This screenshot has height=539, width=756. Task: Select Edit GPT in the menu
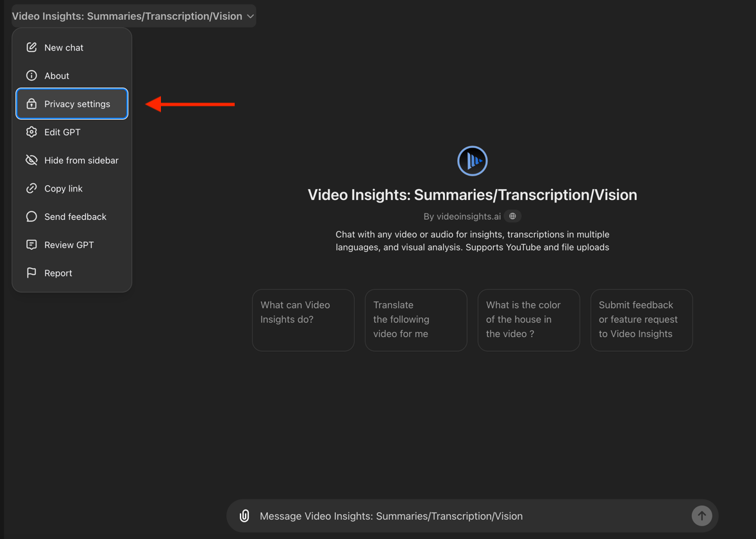(72, 132)
